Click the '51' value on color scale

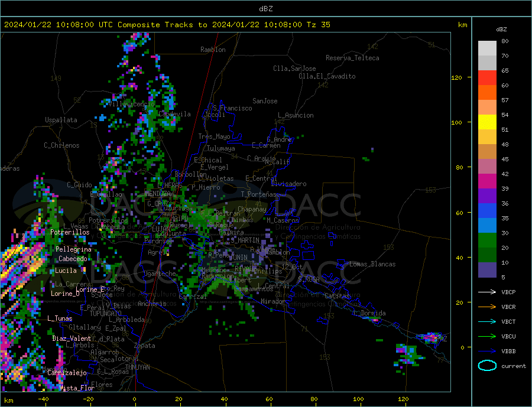pos(505,129)
